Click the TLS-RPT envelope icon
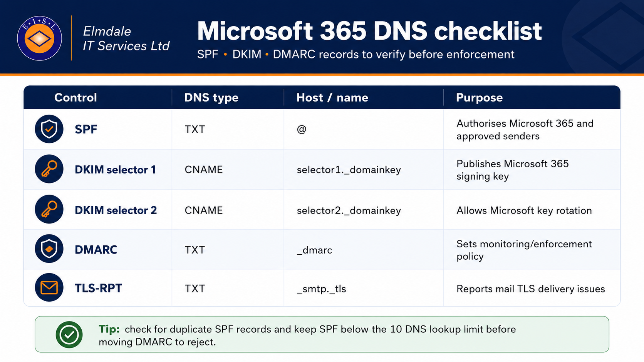 point(49,287)
